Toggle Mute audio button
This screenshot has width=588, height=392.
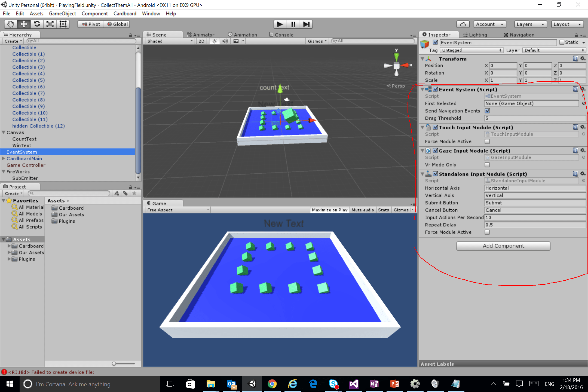click(363, 210)
